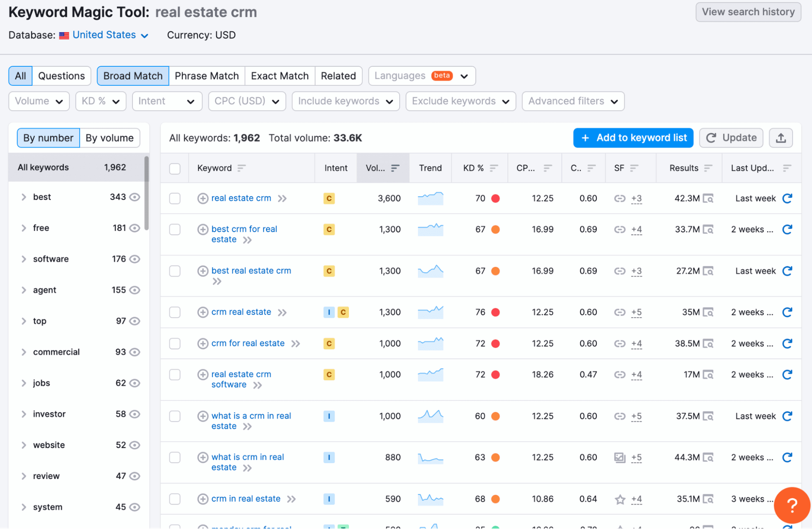
Task: Expand the 'agent' keyword group
Action: (24, 290)
